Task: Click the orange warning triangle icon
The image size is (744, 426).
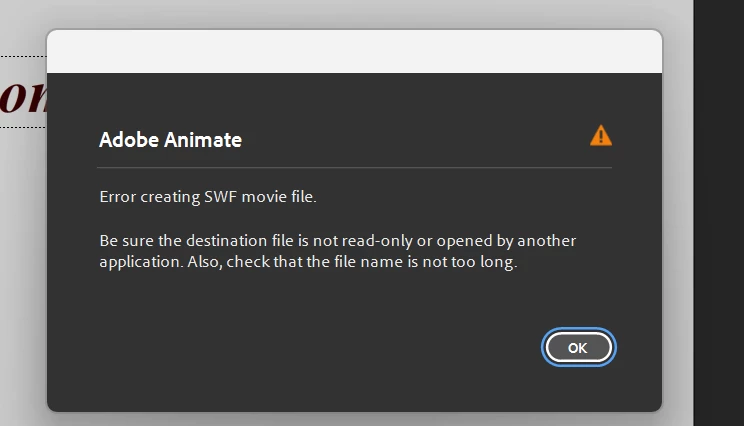Action: coord(600,136)
